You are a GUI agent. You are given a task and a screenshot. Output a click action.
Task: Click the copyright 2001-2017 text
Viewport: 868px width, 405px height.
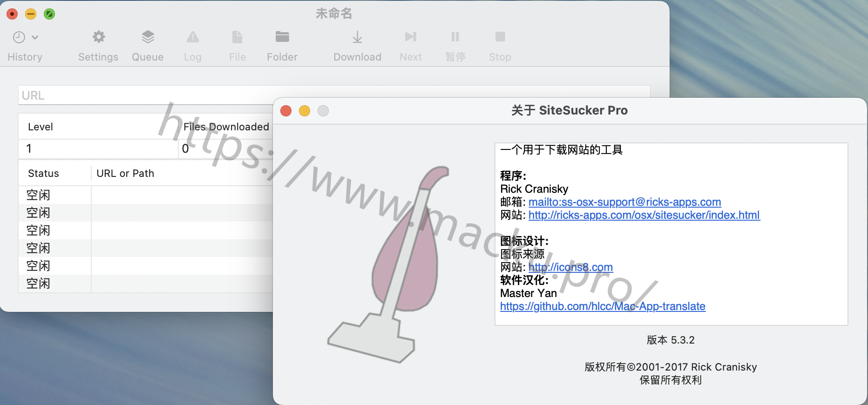pos(671,367)
